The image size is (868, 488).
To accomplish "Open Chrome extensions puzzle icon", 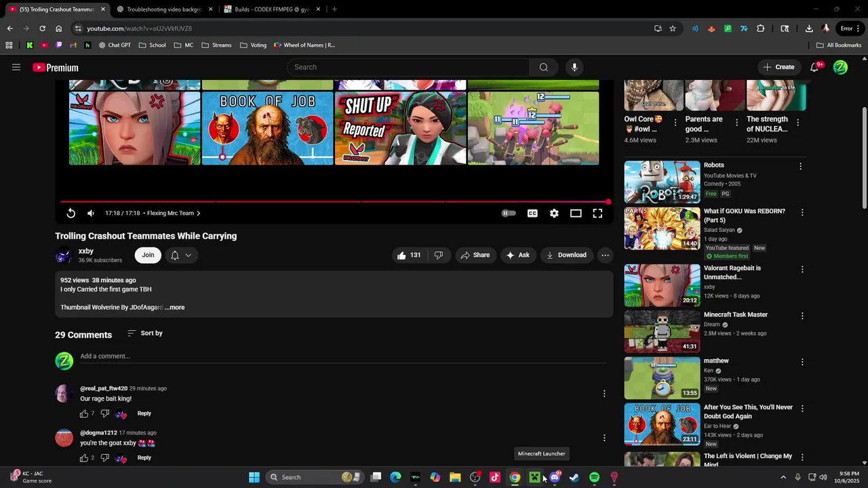I will pos(760,28).
